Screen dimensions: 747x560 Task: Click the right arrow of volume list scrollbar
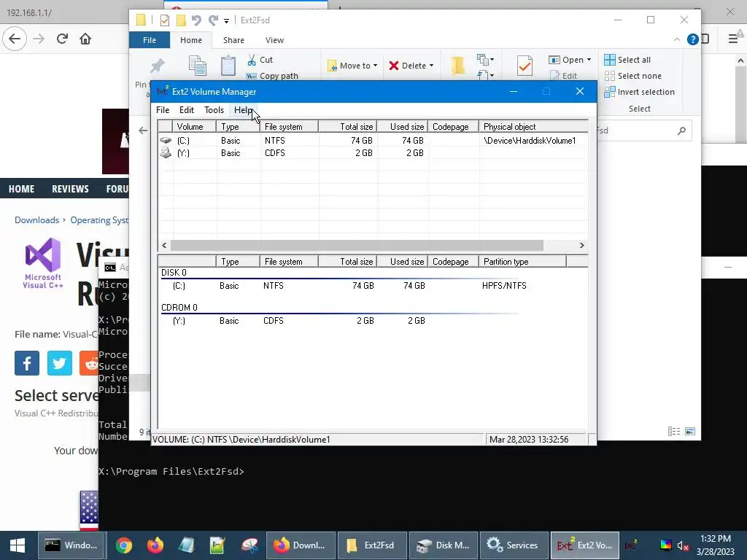(x=581, y=245)
